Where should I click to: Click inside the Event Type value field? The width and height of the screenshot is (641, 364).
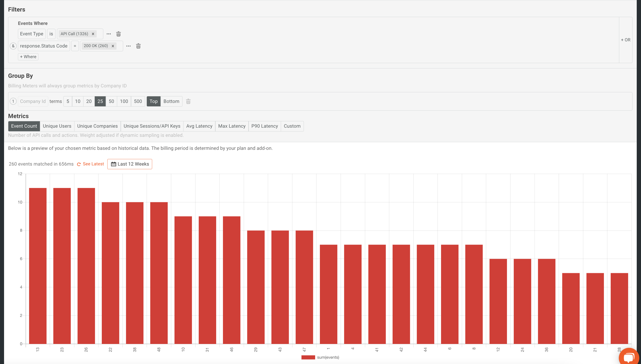80,34
